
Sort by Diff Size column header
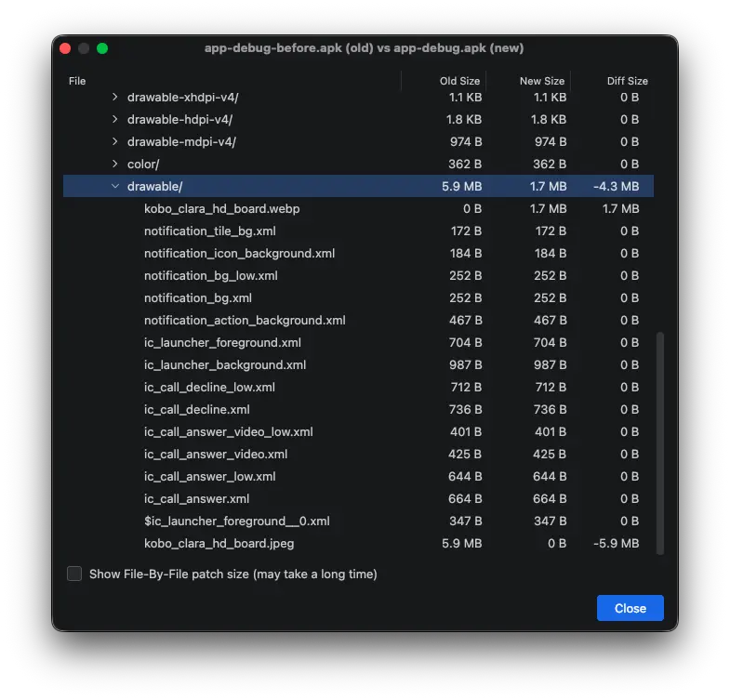click(627, 81)
